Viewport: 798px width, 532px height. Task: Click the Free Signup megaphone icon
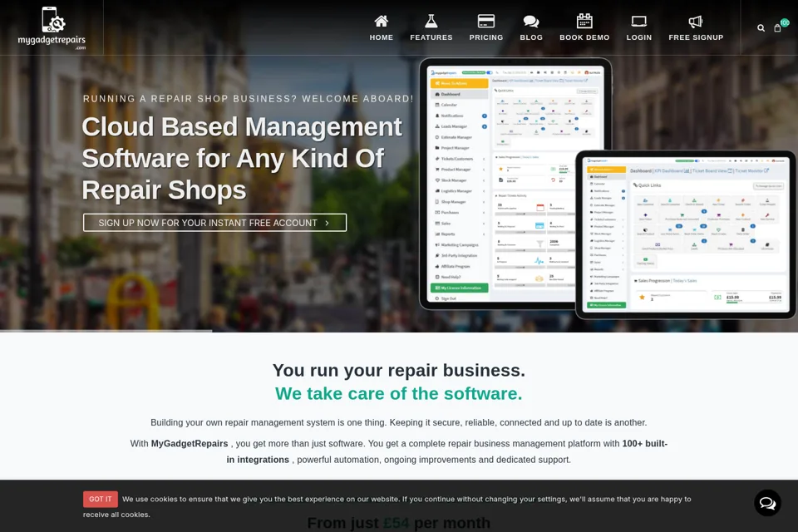coord(696,22)
